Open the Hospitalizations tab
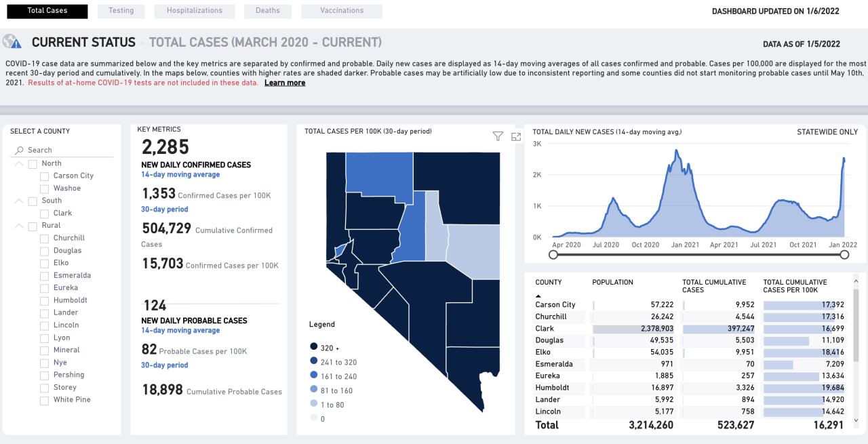The width and height of the screenshot is (868, 444). (x=194, y=11)
